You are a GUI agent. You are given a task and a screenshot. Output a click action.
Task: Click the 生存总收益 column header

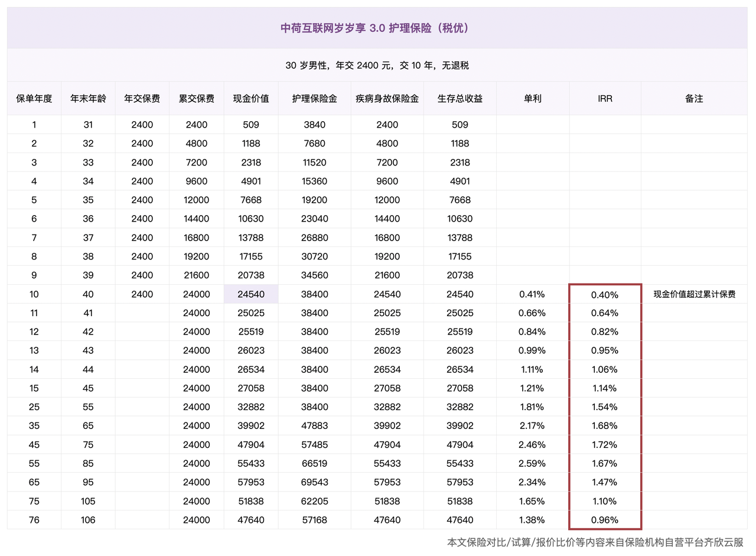coord(460,99)
